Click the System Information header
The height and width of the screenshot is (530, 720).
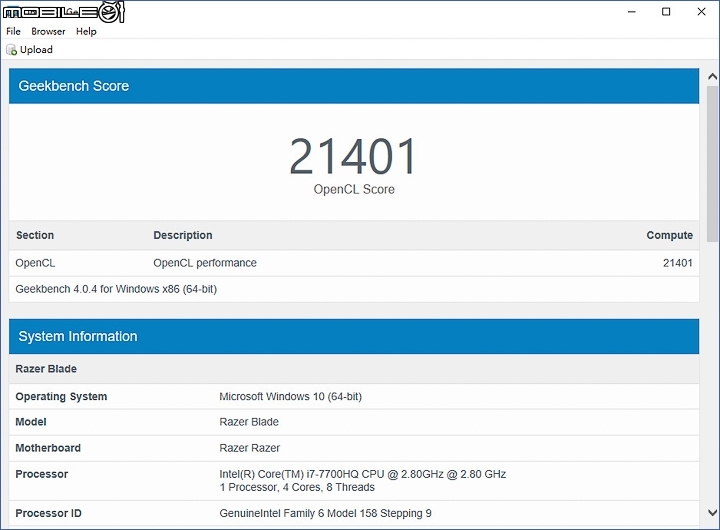point(354,336)
